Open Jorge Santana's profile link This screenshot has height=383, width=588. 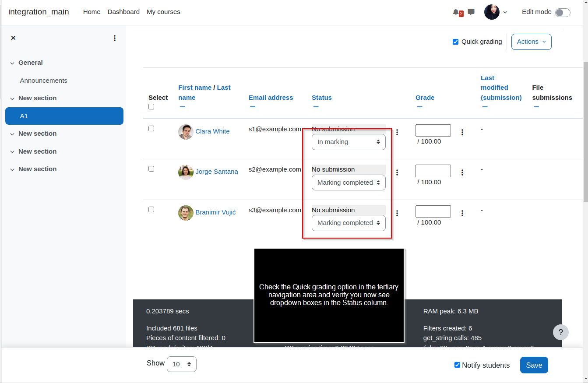pos(217,172)
